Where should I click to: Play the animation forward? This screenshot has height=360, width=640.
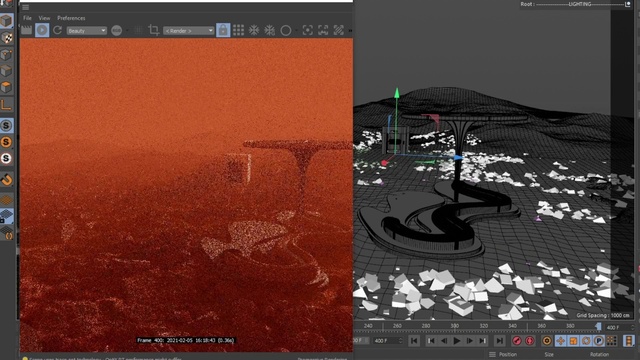(x=457, y=341)
